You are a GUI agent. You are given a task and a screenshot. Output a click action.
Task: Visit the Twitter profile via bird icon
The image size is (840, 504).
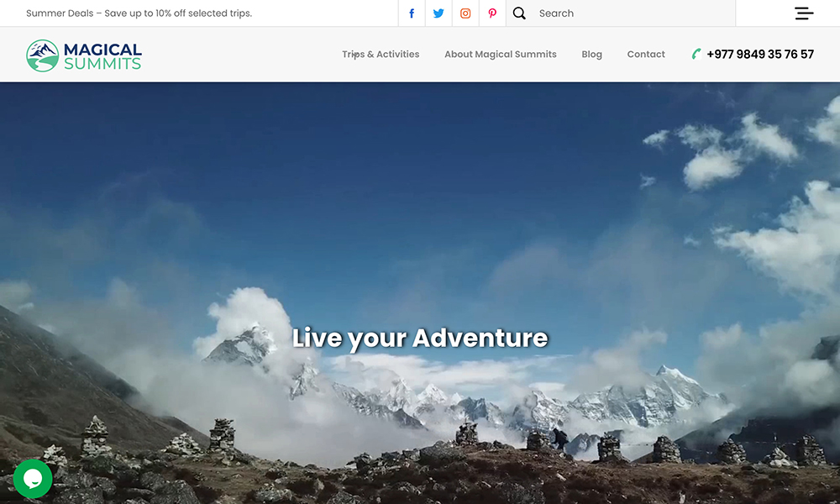[x=438, y=13]
